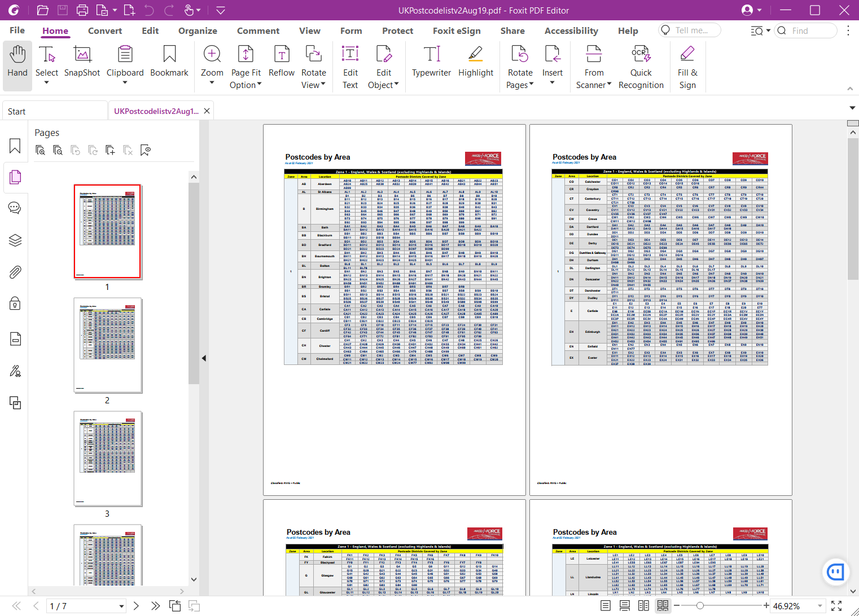Click the Tell me search field

(690, 30)
